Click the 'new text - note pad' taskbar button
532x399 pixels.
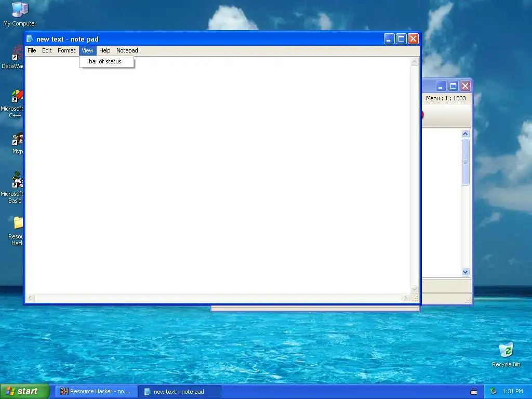point(180,392)
